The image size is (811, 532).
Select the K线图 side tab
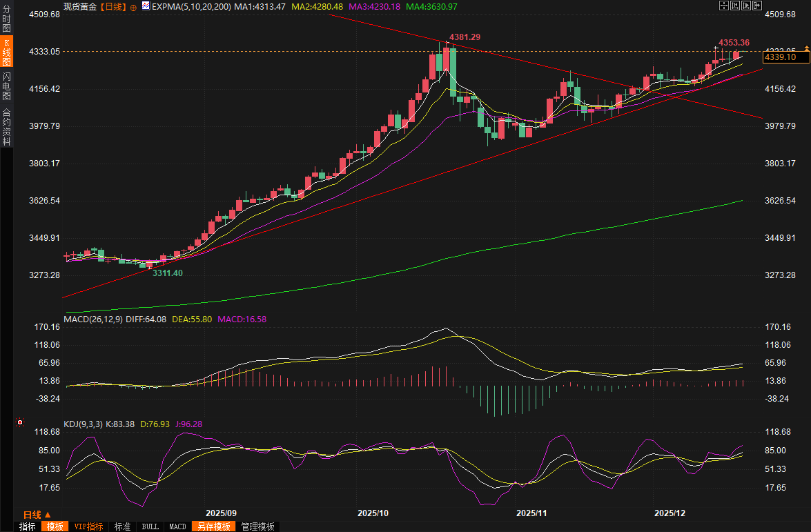[x=6, y=52]
